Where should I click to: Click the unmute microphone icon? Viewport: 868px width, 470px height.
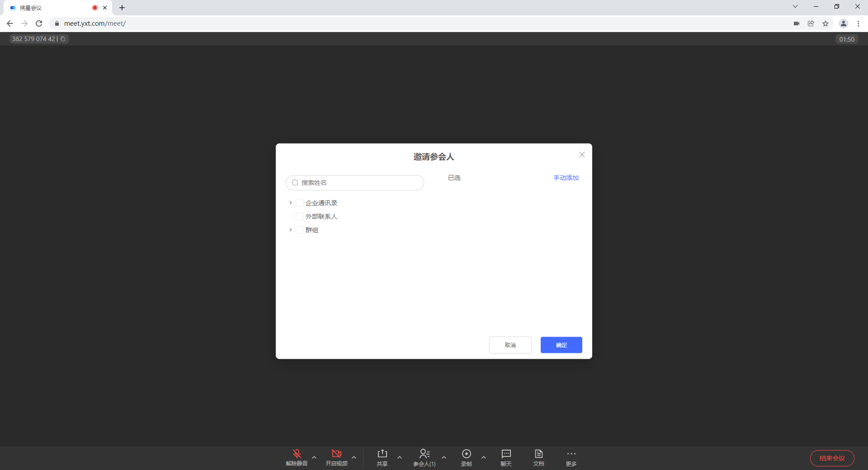click(x=297, y=454)
